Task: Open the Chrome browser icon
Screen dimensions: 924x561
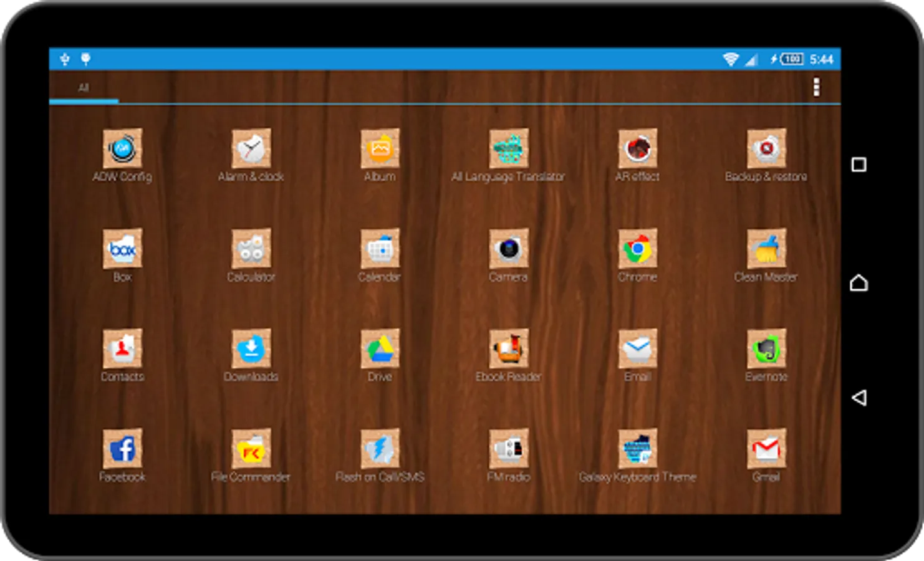Action: click(x=637, y=249)
